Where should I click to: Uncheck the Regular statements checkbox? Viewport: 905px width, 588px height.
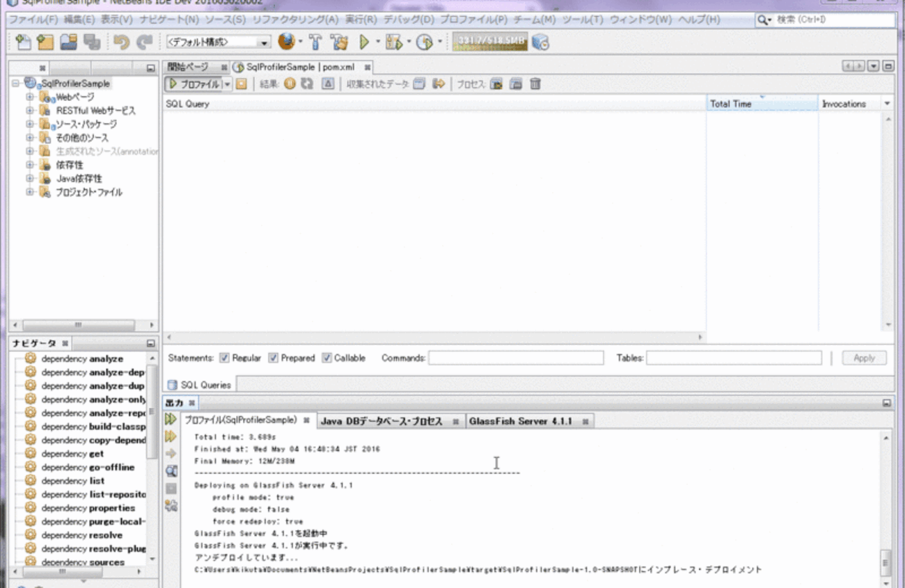(x=224, y=358)
